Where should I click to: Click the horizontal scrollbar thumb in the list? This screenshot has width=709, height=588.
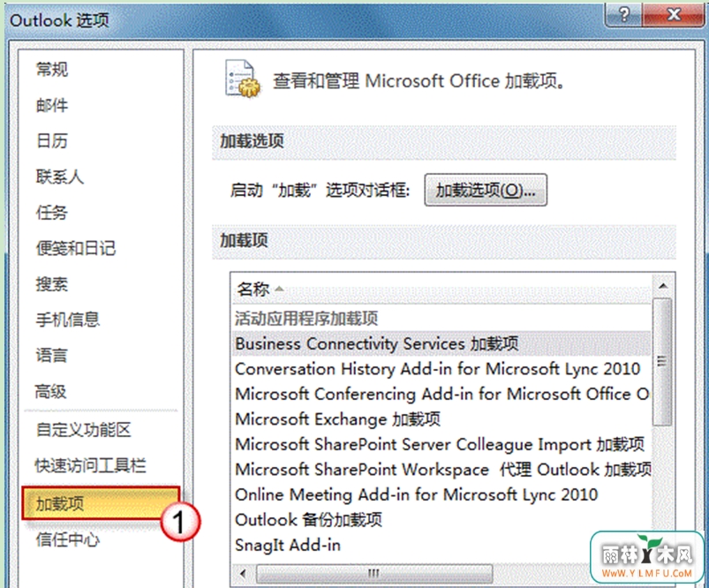point(374,574)
